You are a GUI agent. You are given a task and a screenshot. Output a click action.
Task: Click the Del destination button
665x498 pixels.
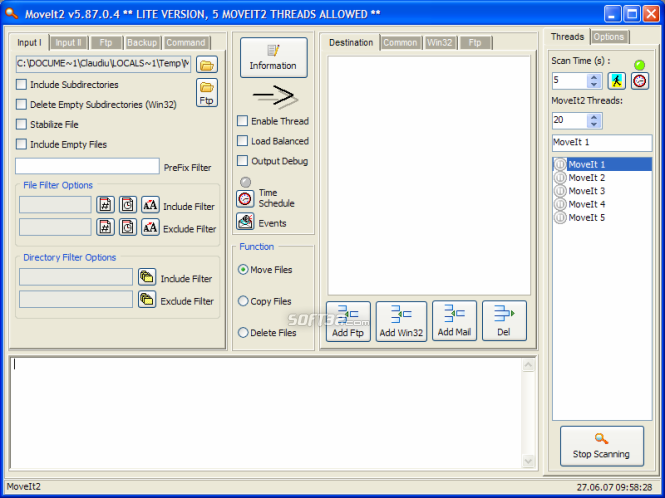(504, 321)
